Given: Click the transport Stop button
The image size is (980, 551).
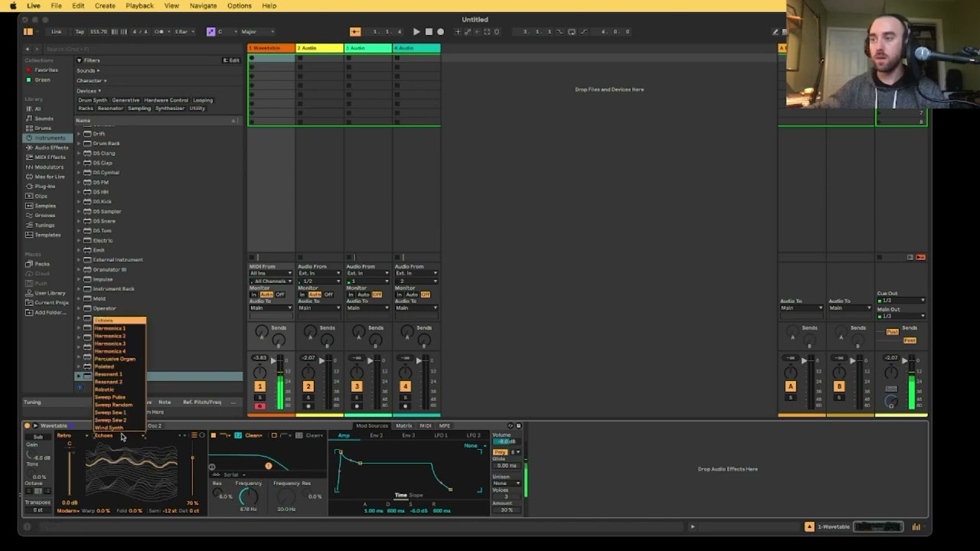Looking at the screenshot, I should pos(428,31).
